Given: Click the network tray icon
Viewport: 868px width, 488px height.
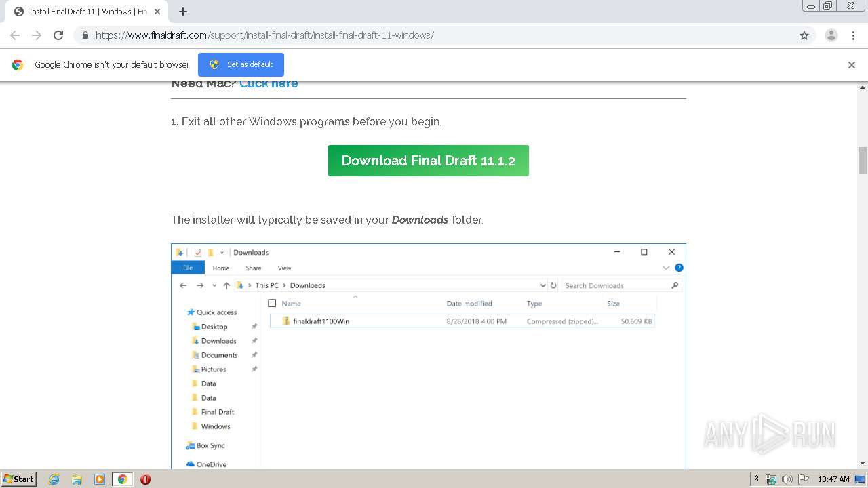Looking at the screenshot, I should [x=771, y=479].
